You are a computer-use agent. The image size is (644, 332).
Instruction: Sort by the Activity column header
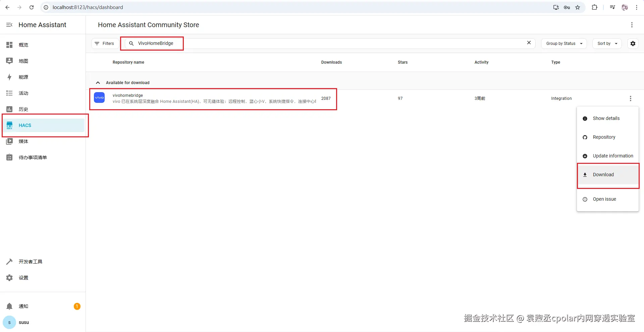[x=481, y=62]
